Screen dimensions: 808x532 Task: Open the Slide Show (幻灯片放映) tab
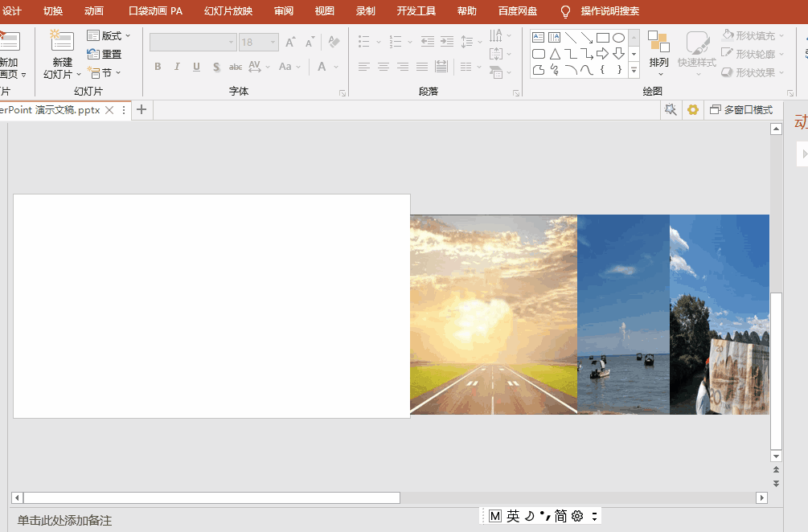228,11
